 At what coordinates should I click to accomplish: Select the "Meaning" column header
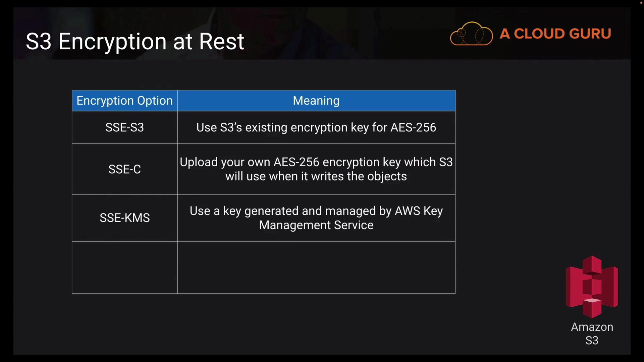[316, 101]
